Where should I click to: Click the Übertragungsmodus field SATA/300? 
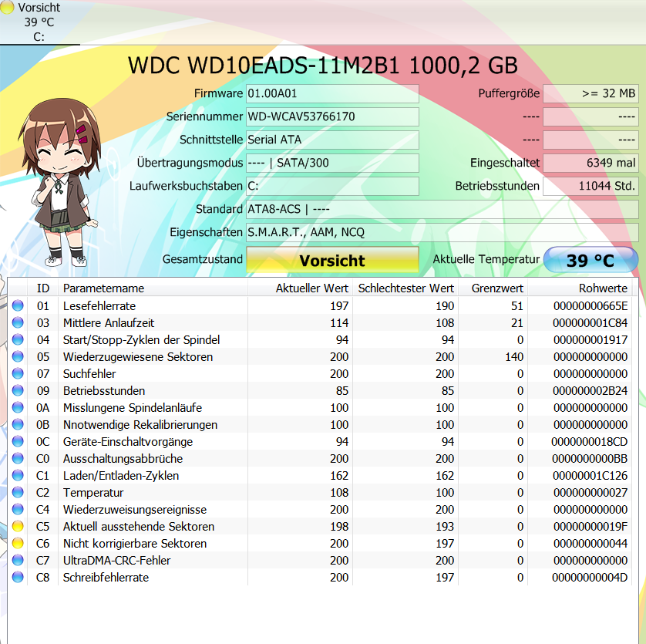coord(332,163)
